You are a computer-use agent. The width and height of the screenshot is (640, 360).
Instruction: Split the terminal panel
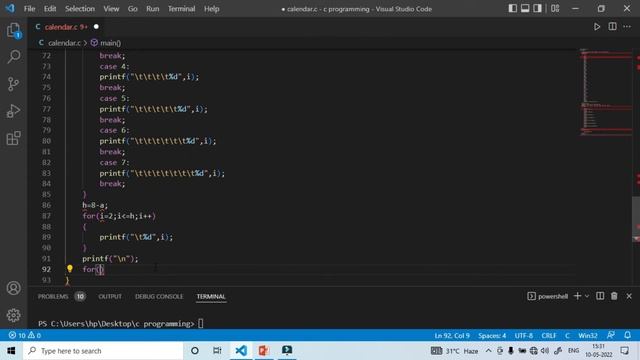pyautogui.click(x=600, y=296)
